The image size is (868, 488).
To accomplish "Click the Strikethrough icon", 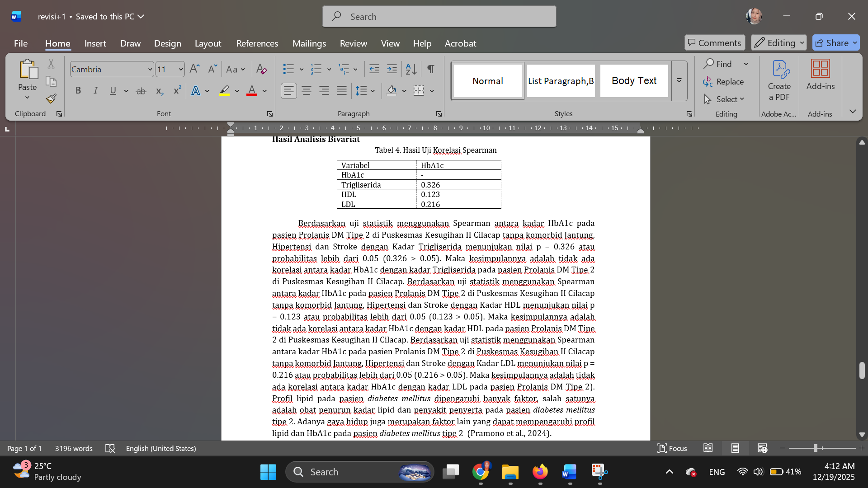I will tap(141, 91).
